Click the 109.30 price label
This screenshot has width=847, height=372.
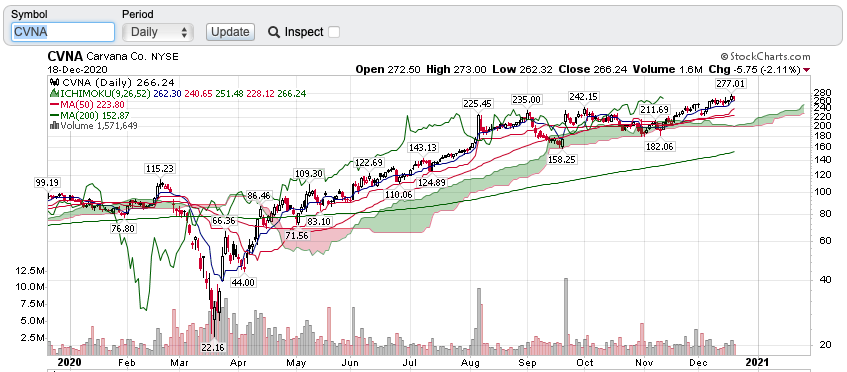pyautogui.click(x=309, y=173)
